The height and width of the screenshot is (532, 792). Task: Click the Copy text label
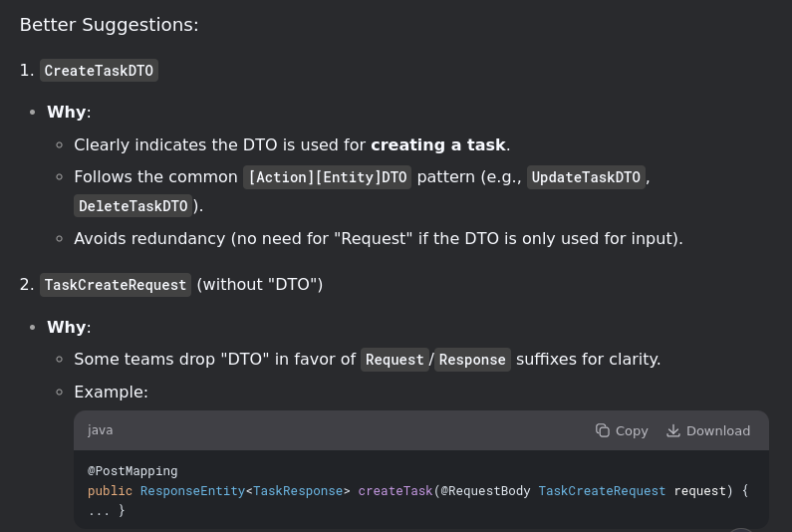(632, 431)
